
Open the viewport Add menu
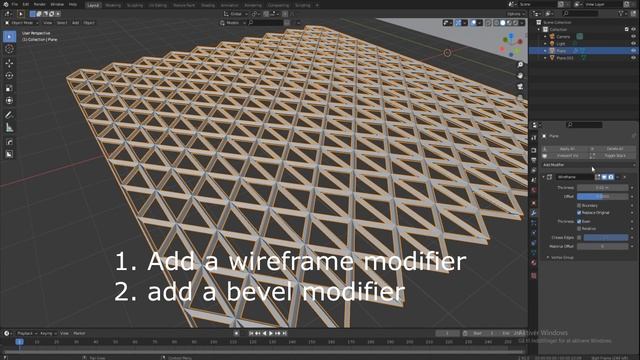pos(76,23)
